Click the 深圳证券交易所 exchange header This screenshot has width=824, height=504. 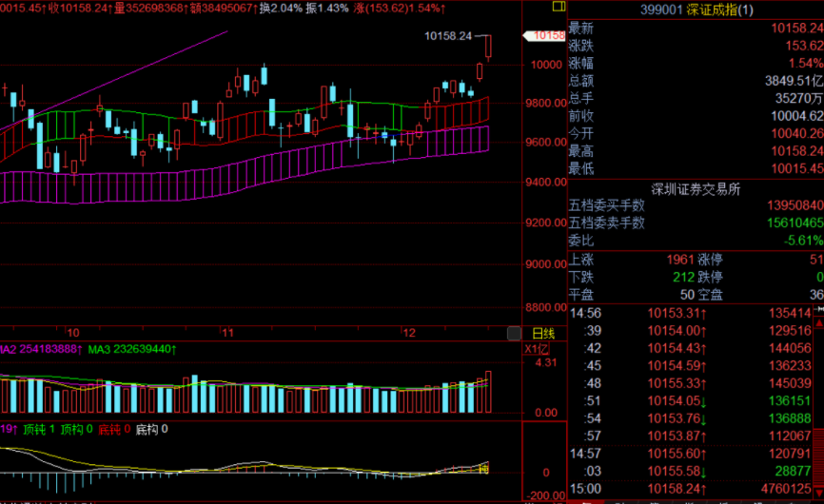pos(696,187)
